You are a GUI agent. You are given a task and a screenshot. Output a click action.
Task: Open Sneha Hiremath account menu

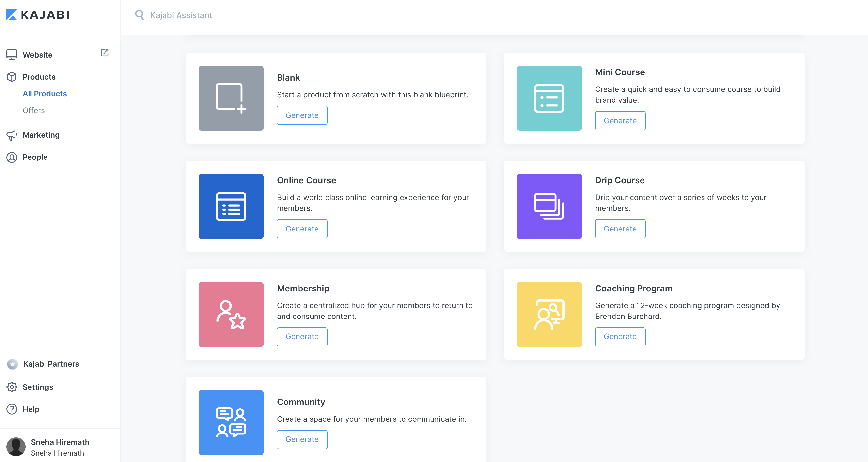tap(60, 447)
